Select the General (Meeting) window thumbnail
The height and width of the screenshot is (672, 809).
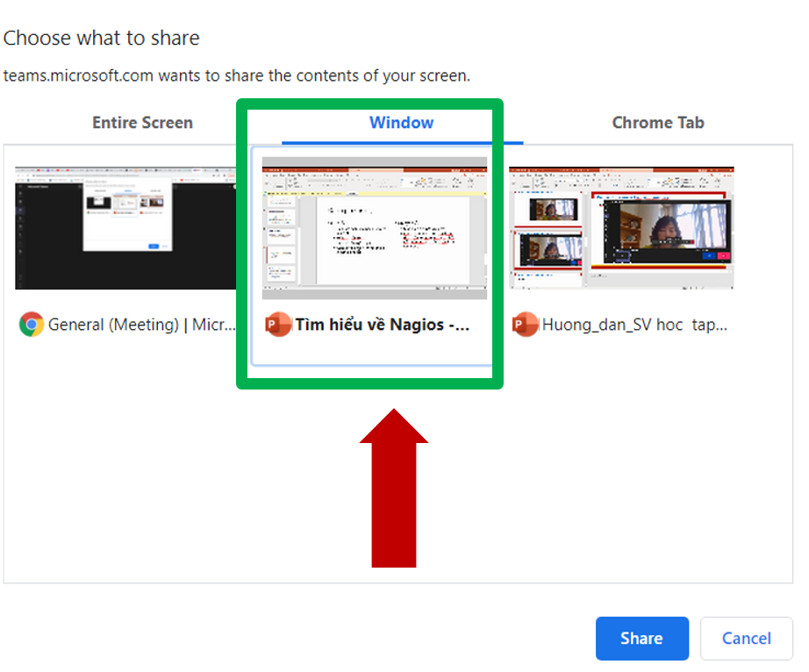(127, 228)
